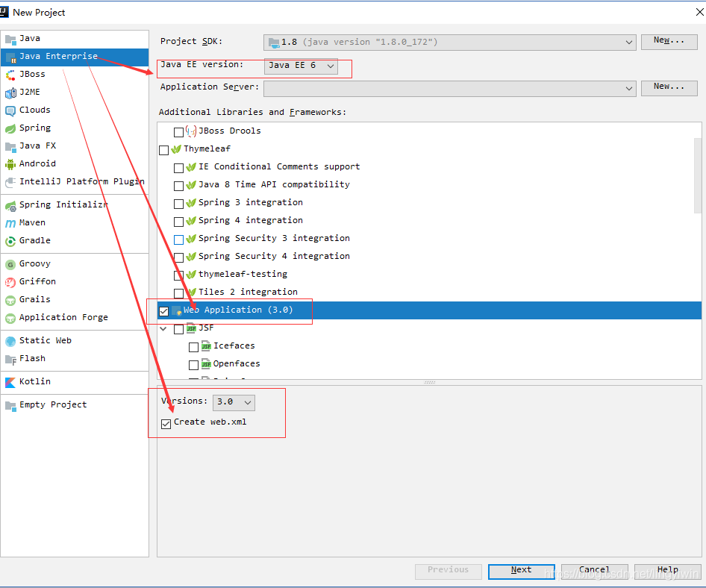This screenshot has height=588, width=706.
Task: Enable the JSF checkbox
Action: (179, 329)
